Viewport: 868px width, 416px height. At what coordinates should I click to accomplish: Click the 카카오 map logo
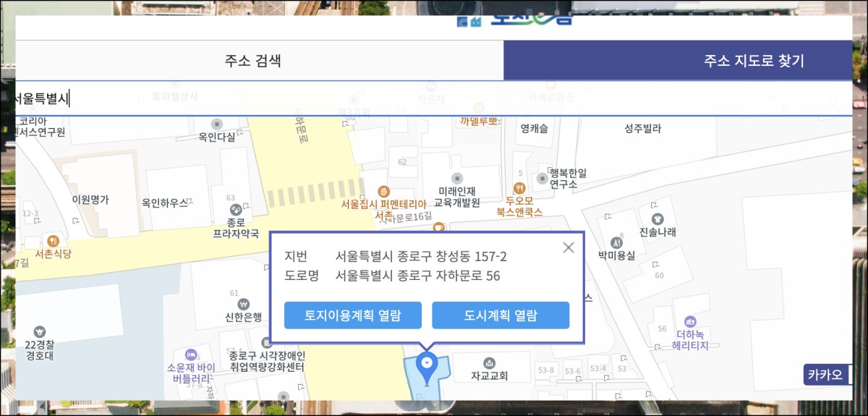(x=825, y=375)
